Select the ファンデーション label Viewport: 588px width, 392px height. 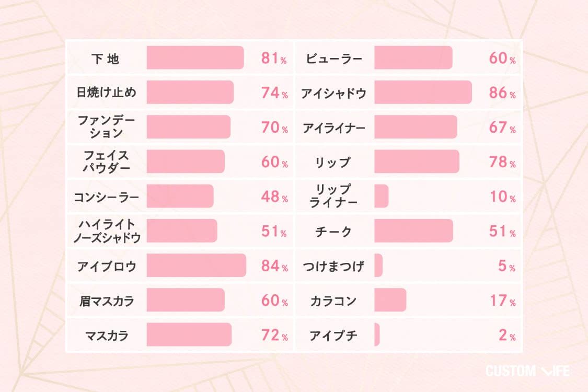pyautogui.click(x=106, y=127)
